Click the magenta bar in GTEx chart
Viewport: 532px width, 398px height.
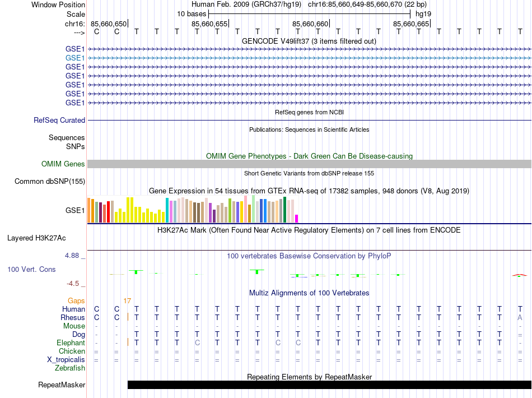[x=297, y=219]
